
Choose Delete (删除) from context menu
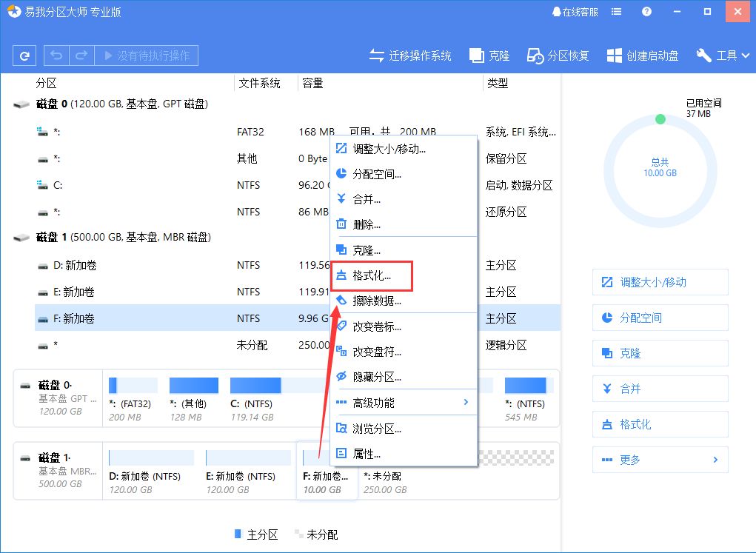(367, 224)
